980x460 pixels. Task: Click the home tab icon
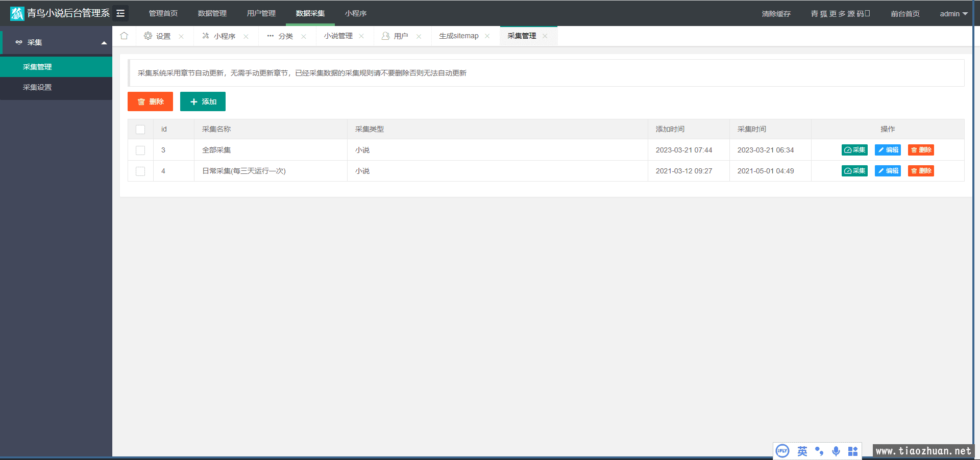pos(124,36)
